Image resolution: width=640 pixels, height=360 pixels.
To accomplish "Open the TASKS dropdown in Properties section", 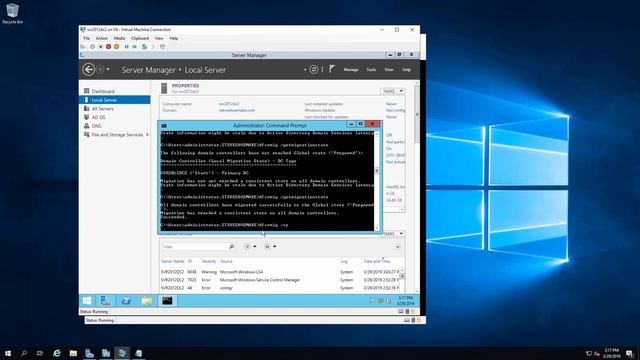I will (x=392, y=91).
